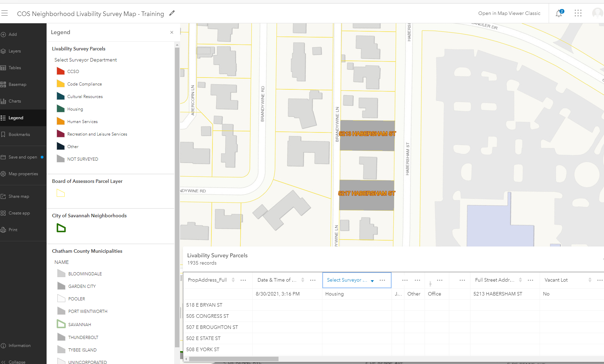Click the Print sidebar icon

click(x=3, y=230)
